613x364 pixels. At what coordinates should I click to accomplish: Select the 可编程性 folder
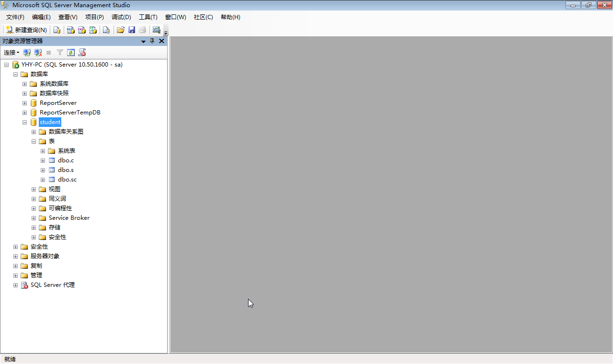(x=60, y=208)
